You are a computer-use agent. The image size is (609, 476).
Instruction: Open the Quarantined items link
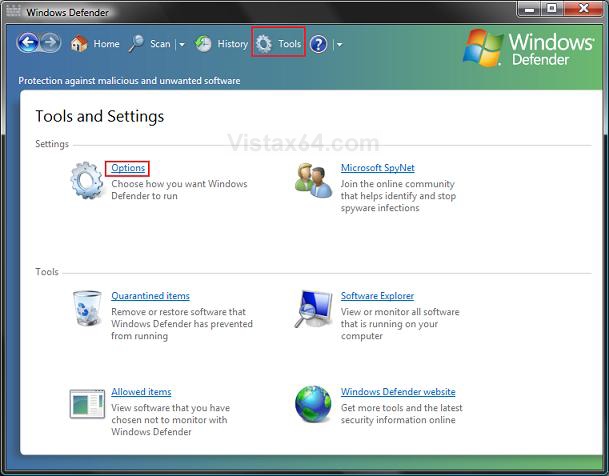pyautogui.click(x=150, y=296)
